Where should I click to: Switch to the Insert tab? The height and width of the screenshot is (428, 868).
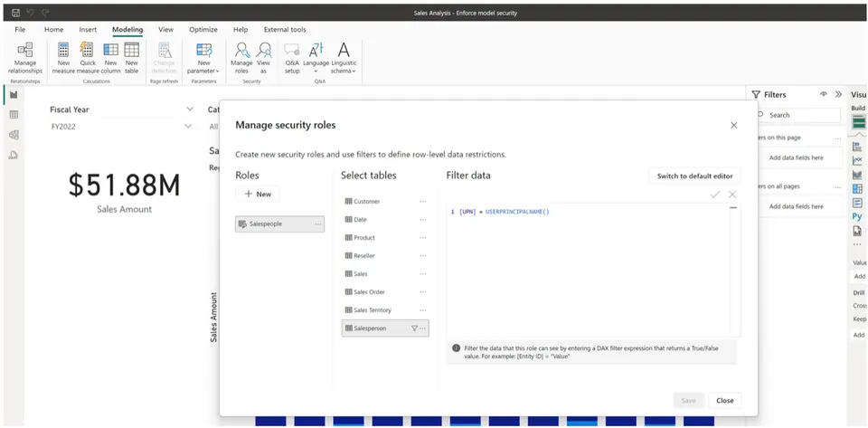88,29
